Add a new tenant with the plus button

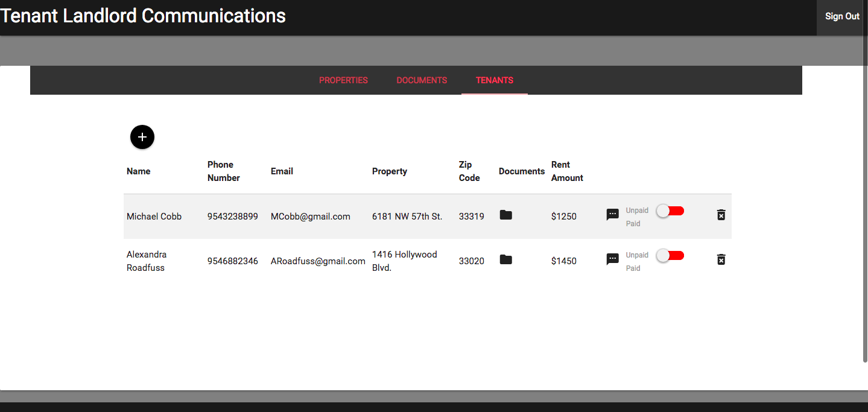tap(142, 137)
